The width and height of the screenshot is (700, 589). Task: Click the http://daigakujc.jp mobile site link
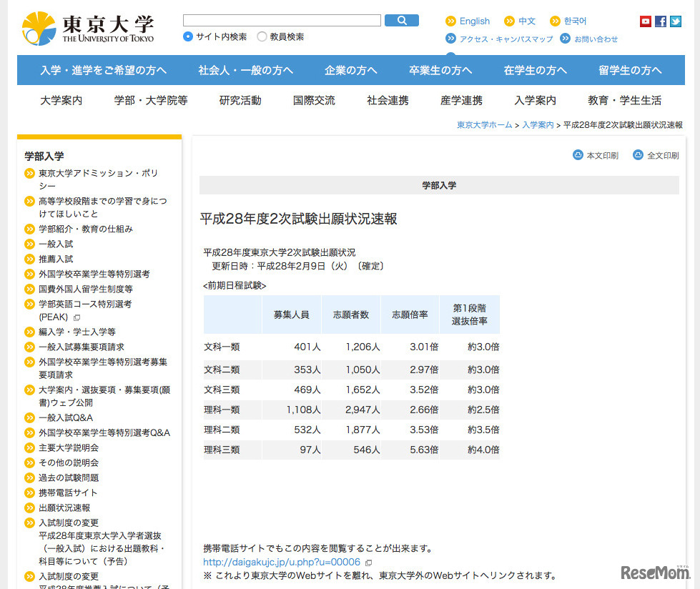[280, 563]
